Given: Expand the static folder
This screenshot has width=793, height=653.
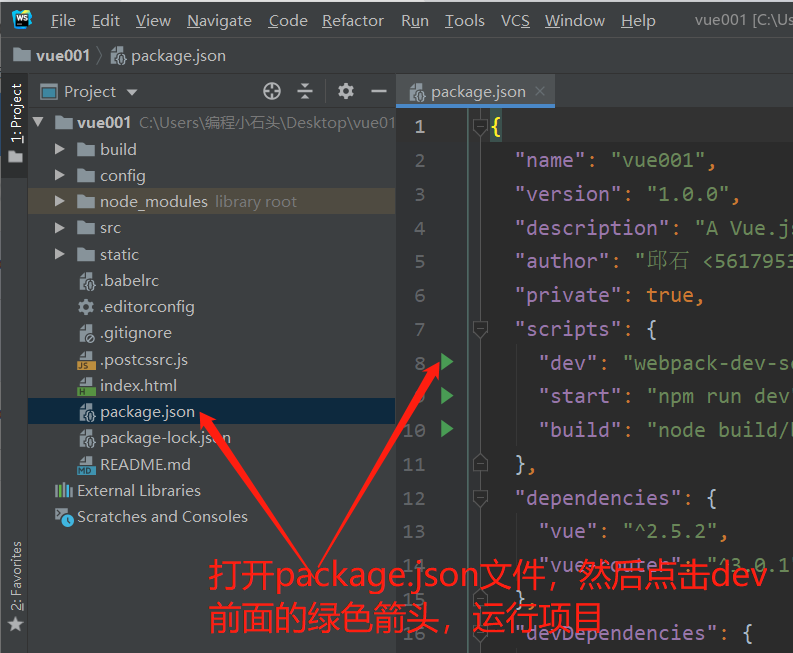Looking at the screenshot, I should point(59,254).
